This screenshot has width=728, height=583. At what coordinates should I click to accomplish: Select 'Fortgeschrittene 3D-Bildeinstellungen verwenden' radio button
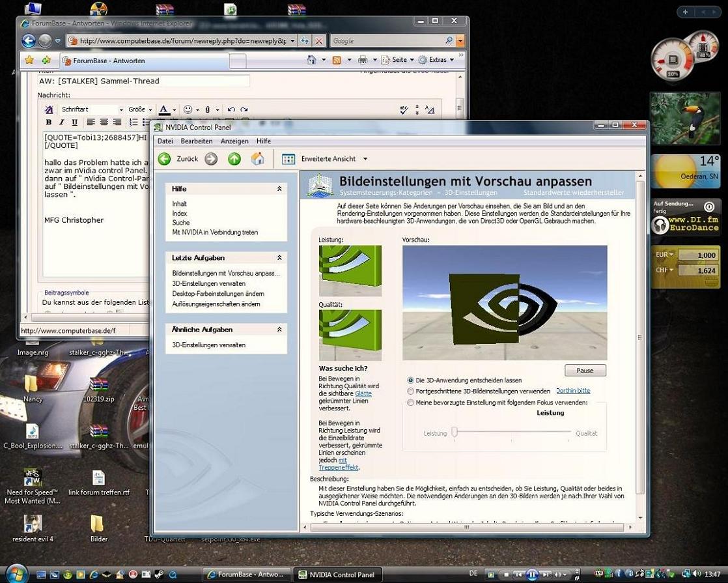click(x=410, y=391)
